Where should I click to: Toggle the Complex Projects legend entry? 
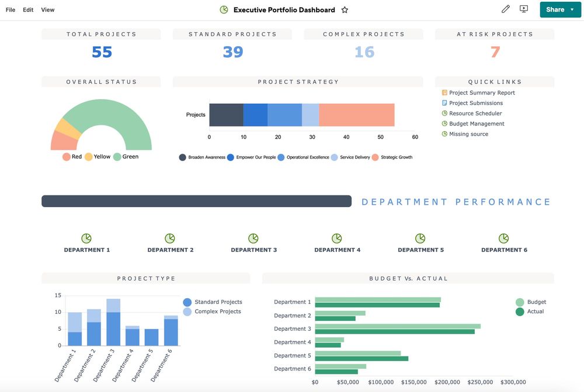(213, 311)
